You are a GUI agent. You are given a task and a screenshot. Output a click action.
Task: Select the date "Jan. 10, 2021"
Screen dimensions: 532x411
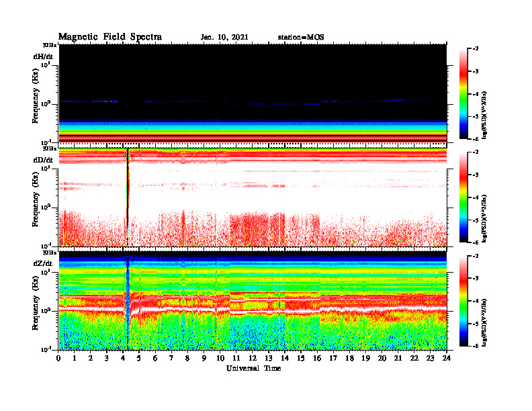click(x=224, y=37)
